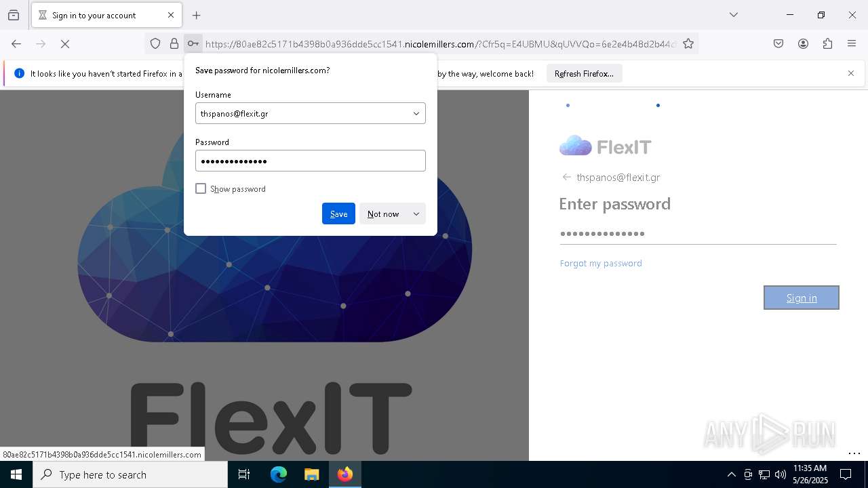Screen dimensions: 868x488
Task: Click the Firefox taskbar icon
Action: (345, 474)
